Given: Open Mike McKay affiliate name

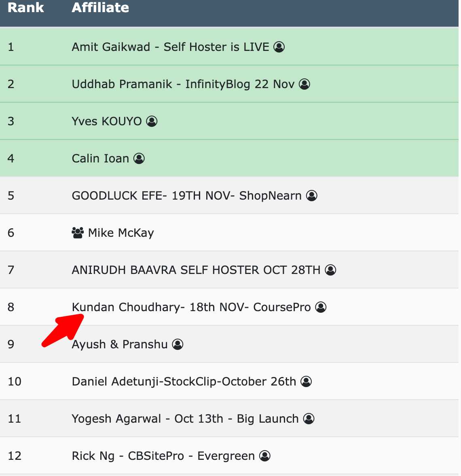Looking at the screenshot, I should coord(121,233).
